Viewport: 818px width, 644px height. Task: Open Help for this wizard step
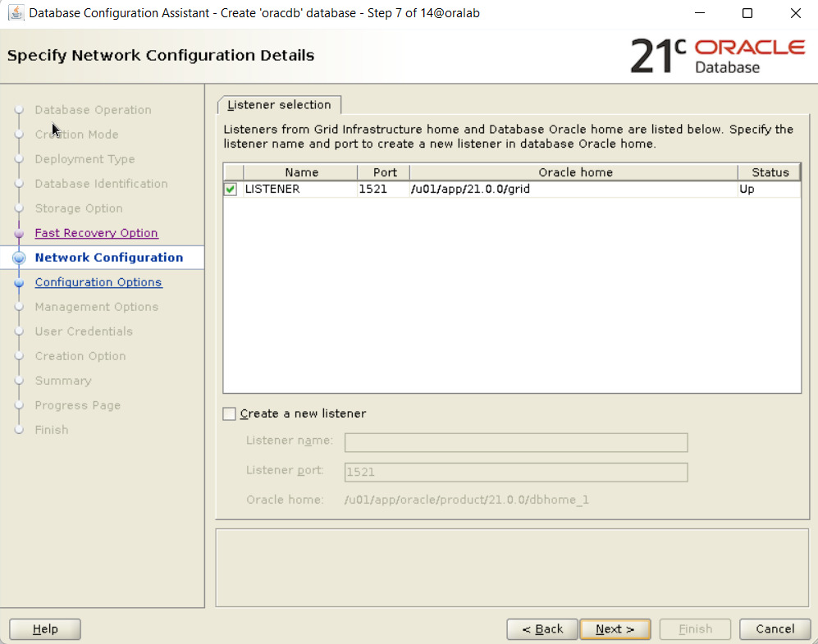click(45, 629)
